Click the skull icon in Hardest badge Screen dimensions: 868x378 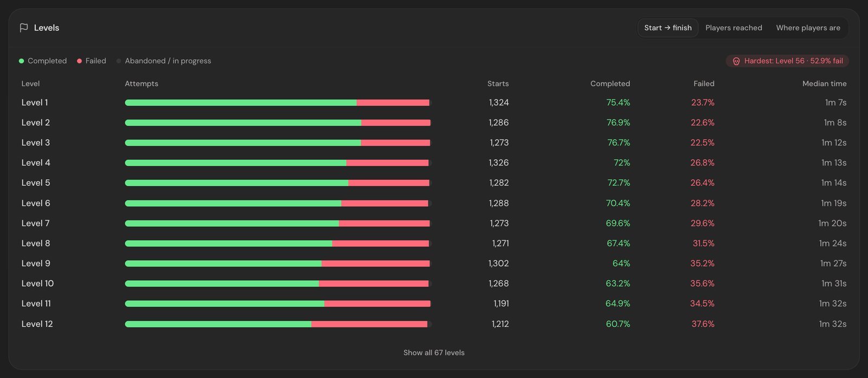[x=736, y=61]
